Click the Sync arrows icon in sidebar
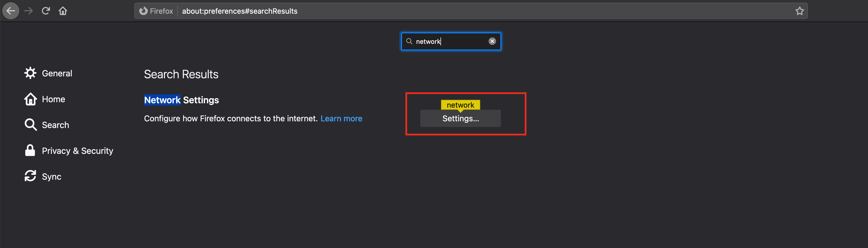The image size is (868, 248). pyautogui.click(x=30, y=176)
